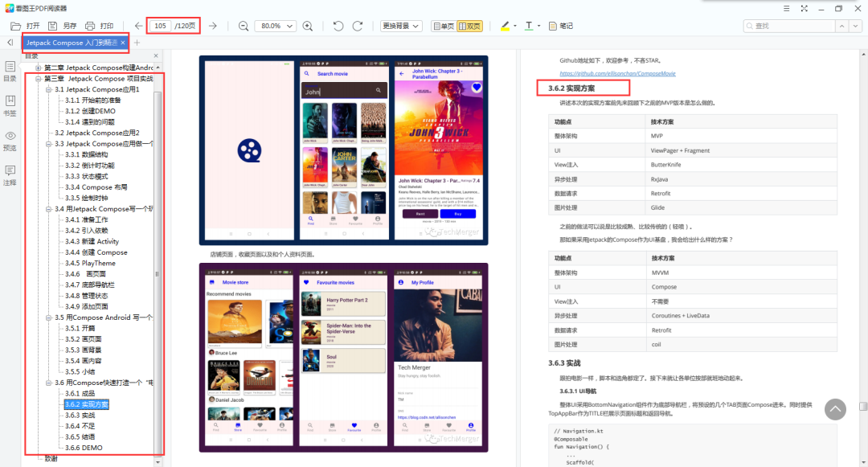The width and height of the screenshot is (868, 467).
Task: Open the Notes tool
Action: pos(560,26)
